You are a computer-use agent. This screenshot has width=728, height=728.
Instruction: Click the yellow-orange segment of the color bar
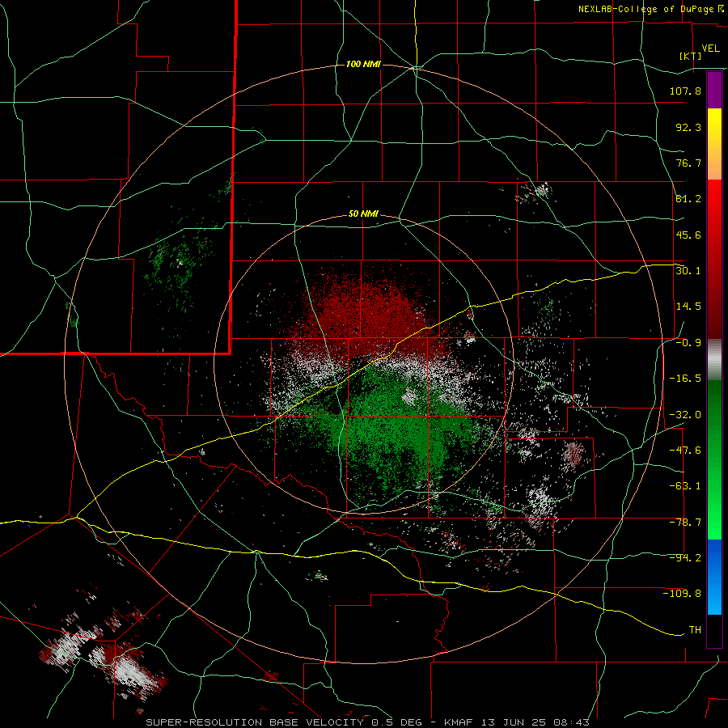coord(714,144)
